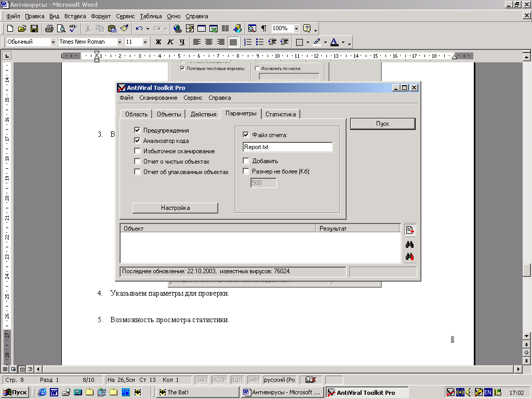Screen dimensions: 532x399
Task: Click the font color A swatch
Action: point(334,42)
